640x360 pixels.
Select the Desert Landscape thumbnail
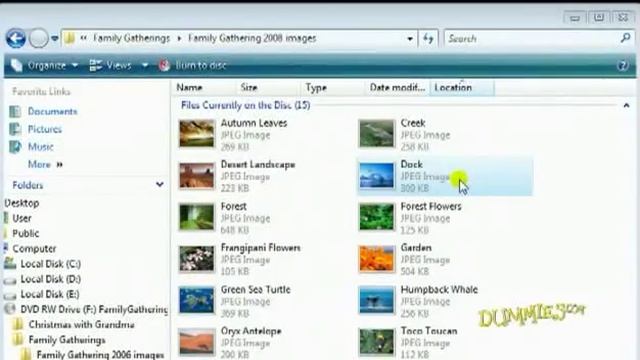pyautogui.click(x=197, y=176)
